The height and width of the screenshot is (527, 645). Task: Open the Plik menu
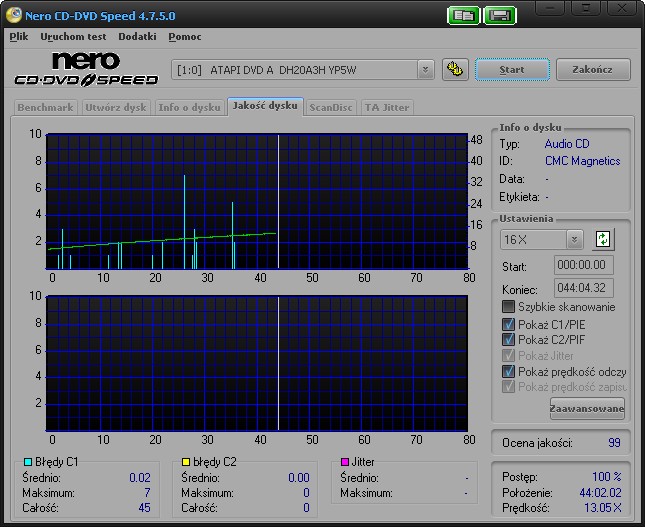(x=19, y=37)
